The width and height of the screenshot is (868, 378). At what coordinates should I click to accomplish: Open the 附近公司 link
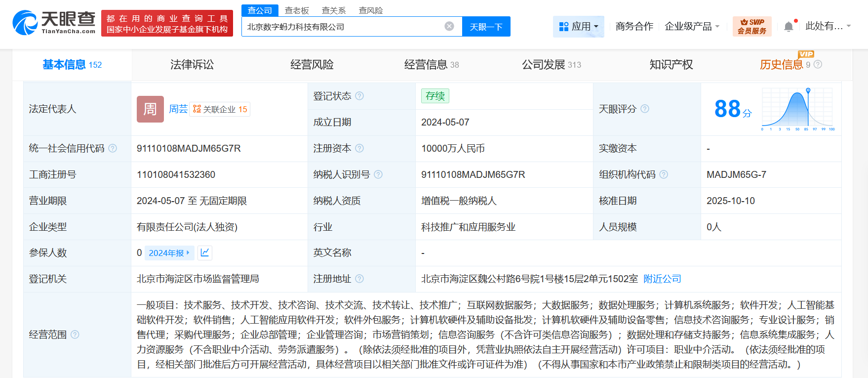662,279
